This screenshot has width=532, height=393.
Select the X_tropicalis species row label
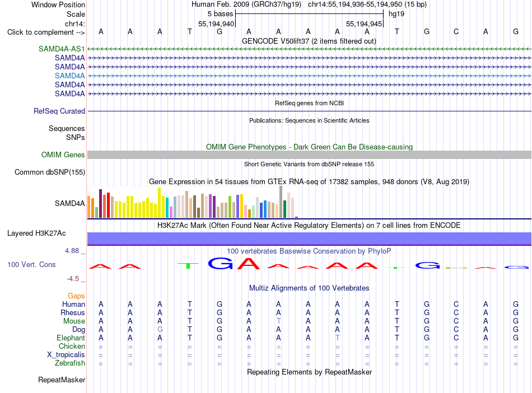(x=66, y=355)
